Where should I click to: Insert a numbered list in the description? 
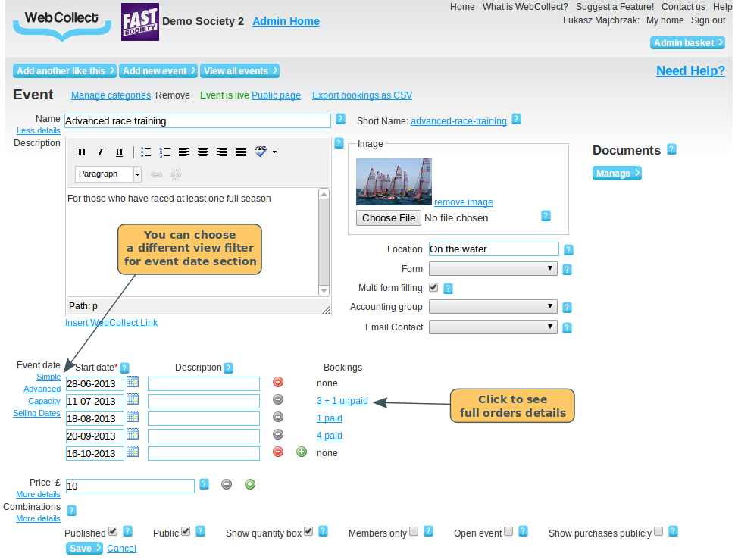pos(165,152)
